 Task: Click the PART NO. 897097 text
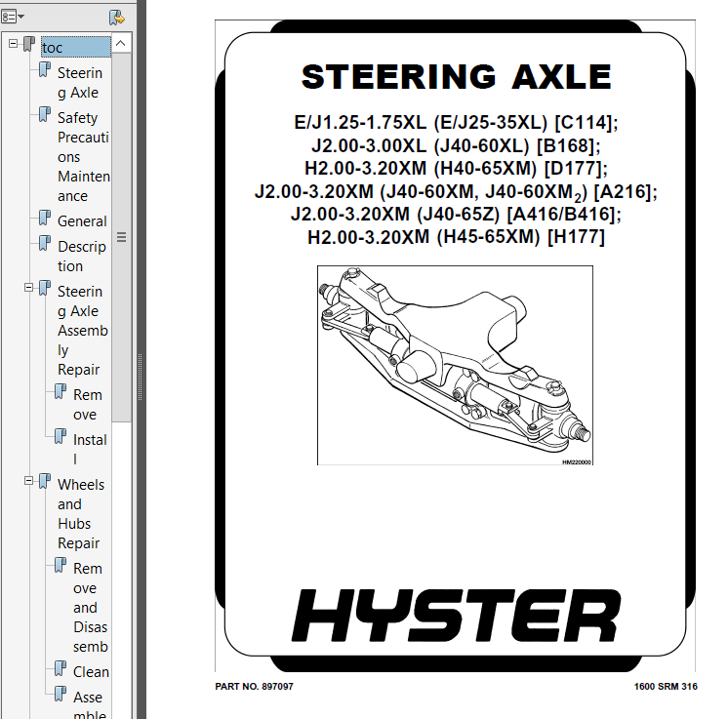pyautogui.click(x=254, y=687)
